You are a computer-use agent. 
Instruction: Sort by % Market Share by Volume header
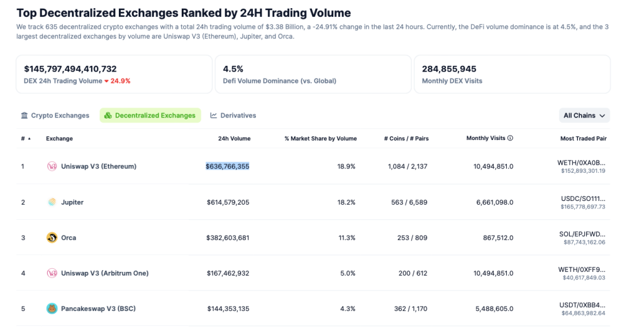(320, 139)
